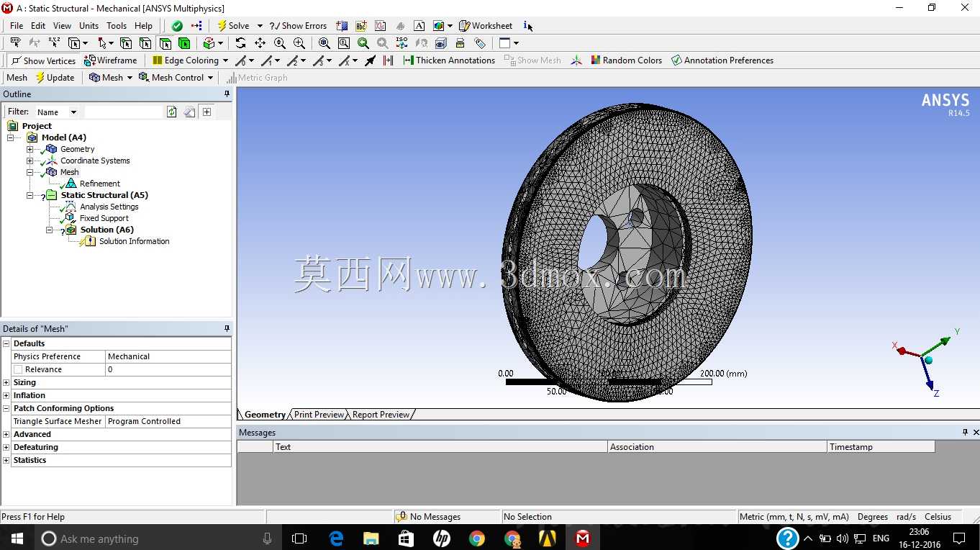Image resolution: width=980 pixels, height=550 pixels.
Task: Click the Outline filter text field
Action: tap(124, 112)
